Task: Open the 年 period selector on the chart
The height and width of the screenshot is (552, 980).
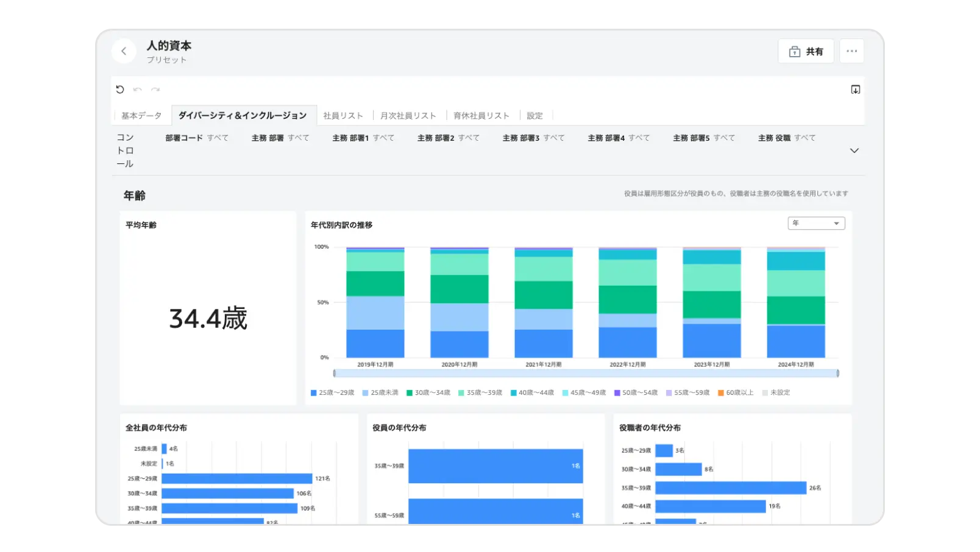Action: tap(816, 223)
